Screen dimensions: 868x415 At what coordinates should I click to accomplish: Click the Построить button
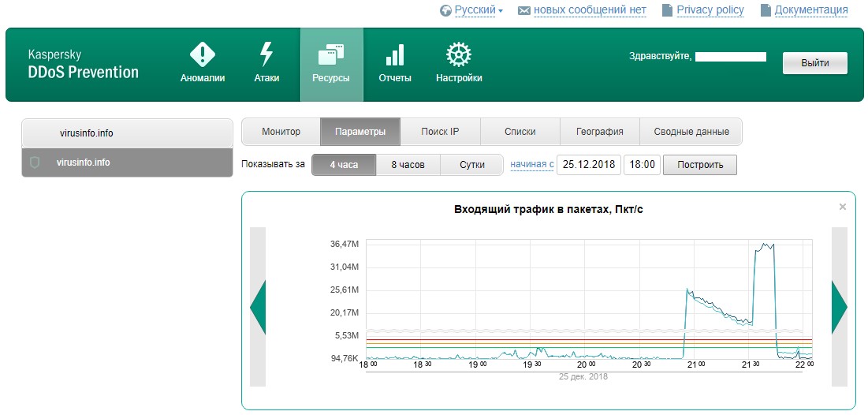pyautogui.click(x=700, y=165)
